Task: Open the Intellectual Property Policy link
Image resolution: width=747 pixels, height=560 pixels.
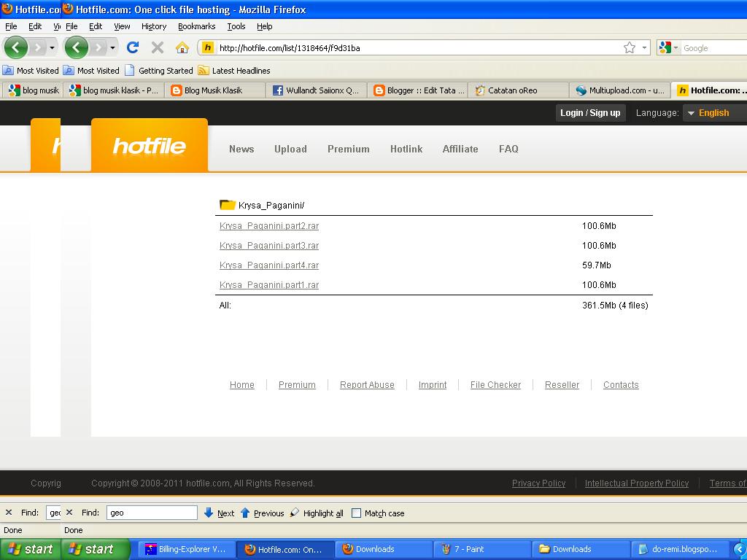Action: (637, 483)
